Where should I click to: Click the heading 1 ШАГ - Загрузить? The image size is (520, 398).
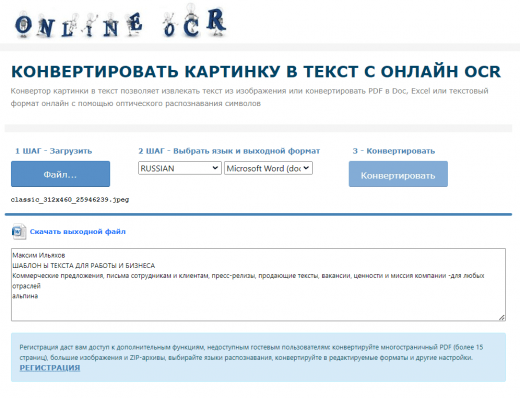click(53, 151)
